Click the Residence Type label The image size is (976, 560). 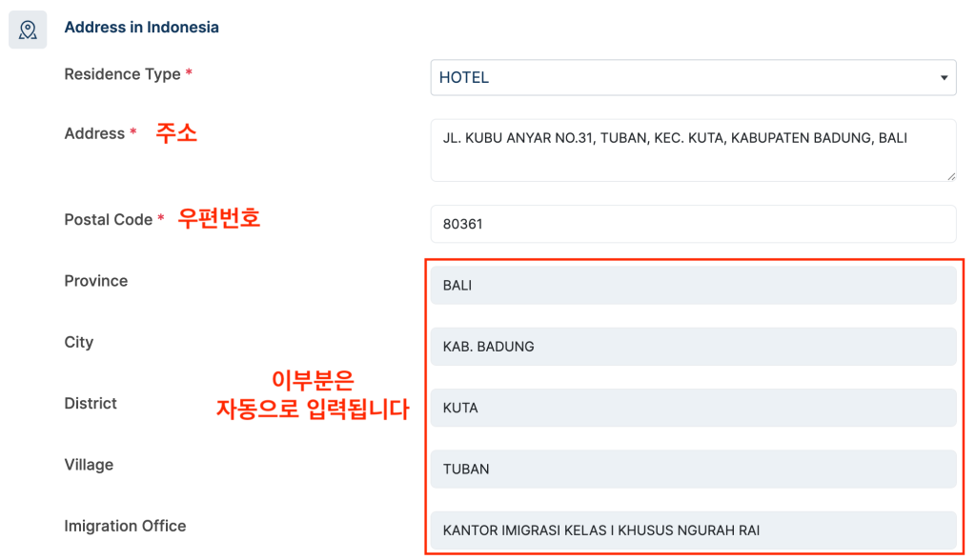pyautogui.click(x=122, y=74)
